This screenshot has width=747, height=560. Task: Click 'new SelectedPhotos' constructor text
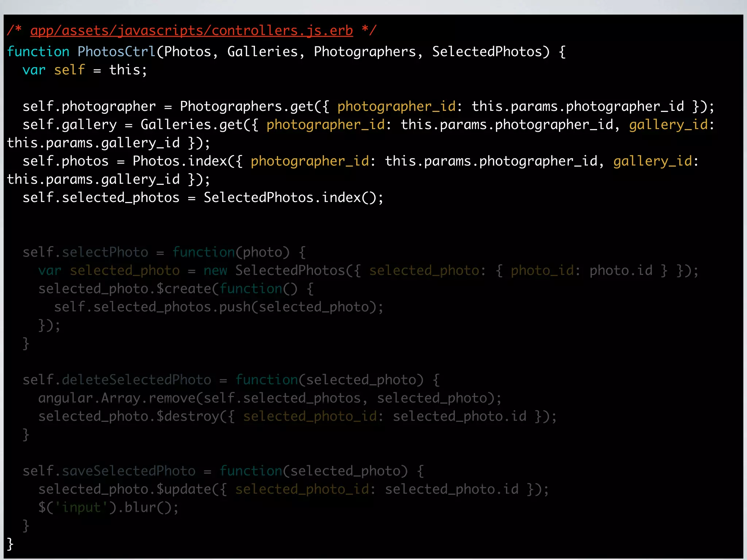coord(274,271)
